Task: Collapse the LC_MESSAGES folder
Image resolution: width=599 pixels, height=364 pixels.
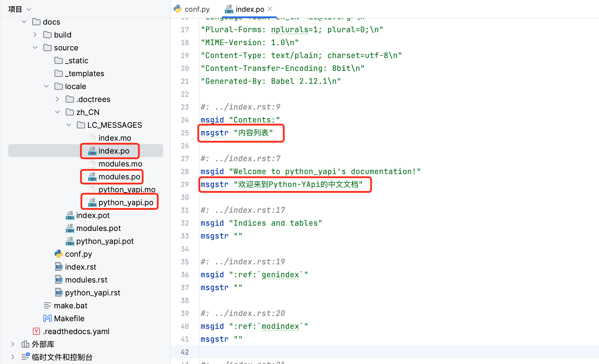Action: pyautogui.click(x=69, y=125)
